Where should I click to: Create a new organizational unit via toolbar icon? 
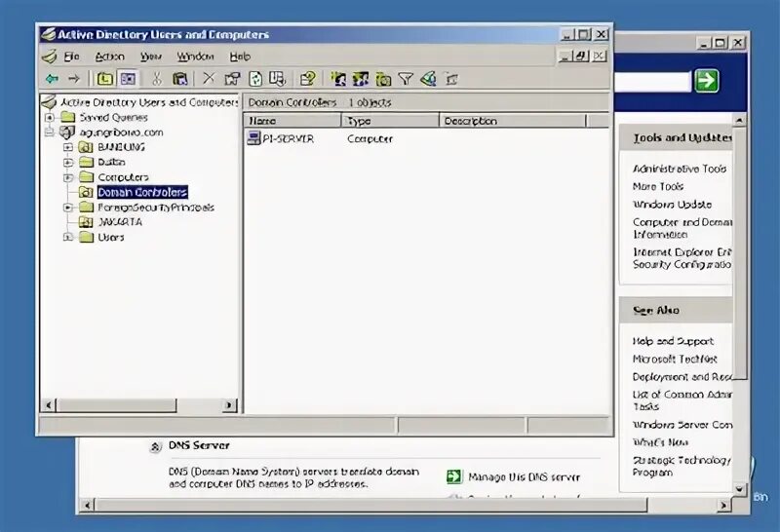383,79
